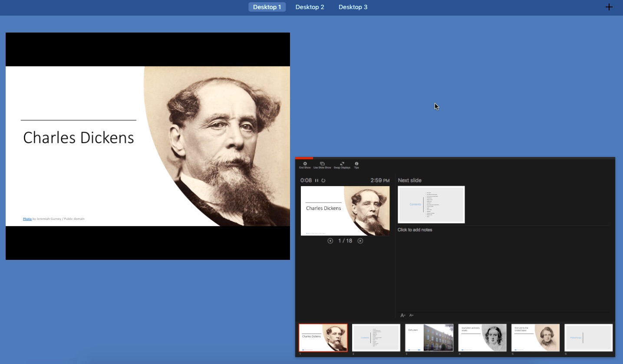Click End Show in presenter view
The image size is (623, 364).
(305, 165)
